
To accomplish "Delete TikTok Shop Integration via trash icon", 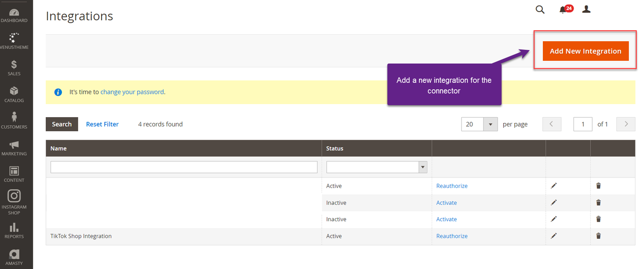I will point(598,236).
